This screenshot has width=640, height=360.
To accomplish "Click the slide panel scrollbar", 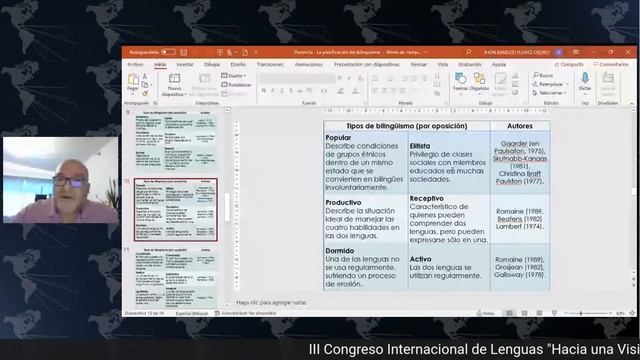I will tap(227, 207).
